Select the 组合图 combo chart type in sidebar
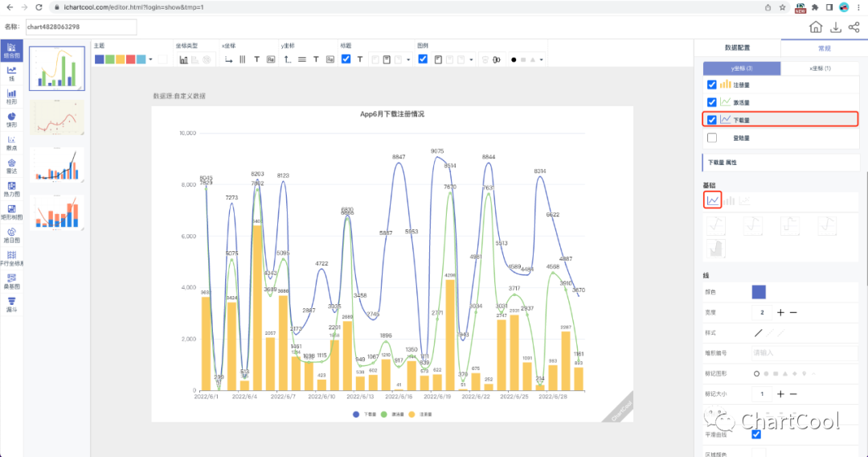This screenshot has height=457, width=868. (x=11, y=51)
